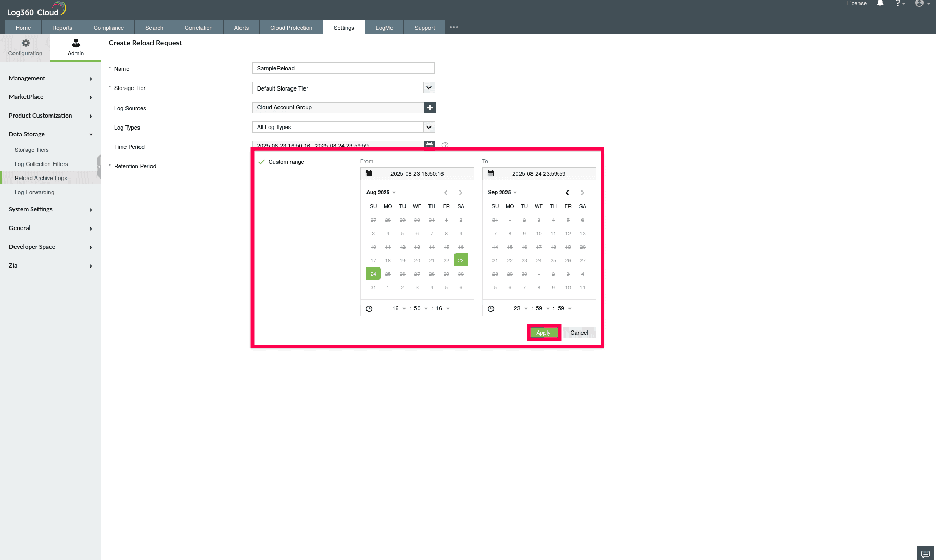Expand the System Settings section
The width and height of the screenshot is (936, 560).
coord(50,209)
